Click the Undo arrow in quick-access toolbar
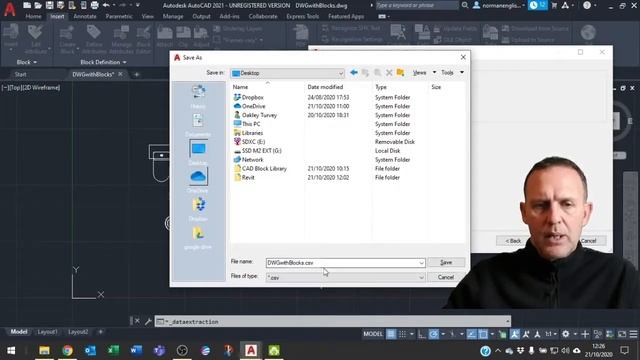Image resolution: width=640 pixels, height=360 pixels. pyautogui.click(x=106, y=5)
